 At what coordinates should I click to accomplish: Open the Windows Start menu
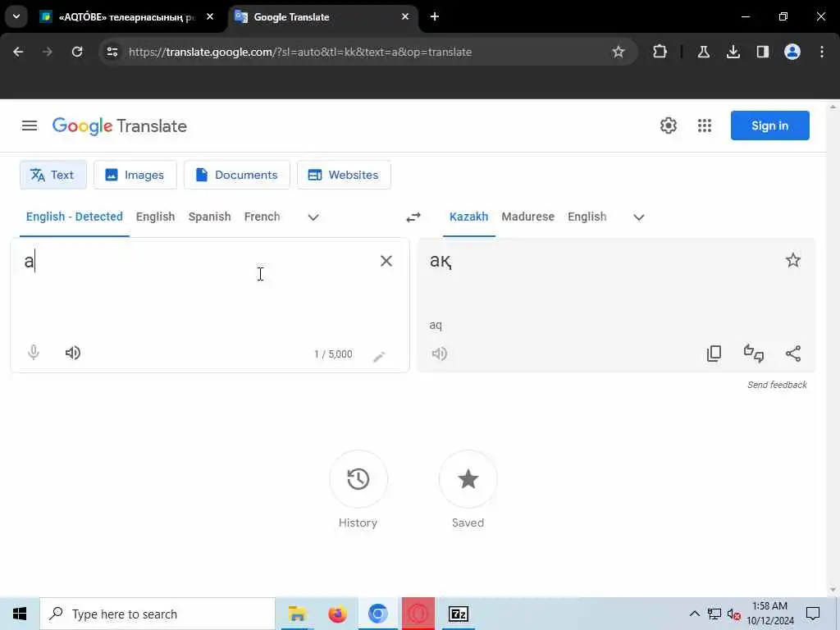point(20,614)
